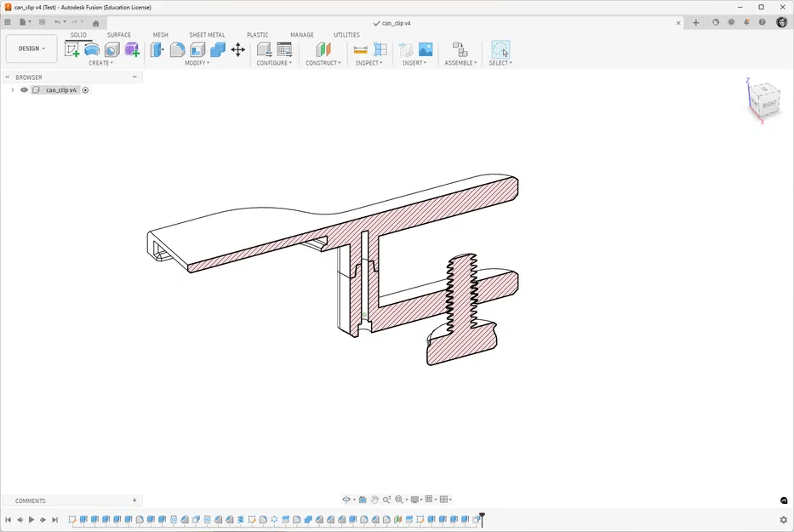Activate can_clip v4 using the radio control
Viewport: 794px width, 532px height.
84,89
